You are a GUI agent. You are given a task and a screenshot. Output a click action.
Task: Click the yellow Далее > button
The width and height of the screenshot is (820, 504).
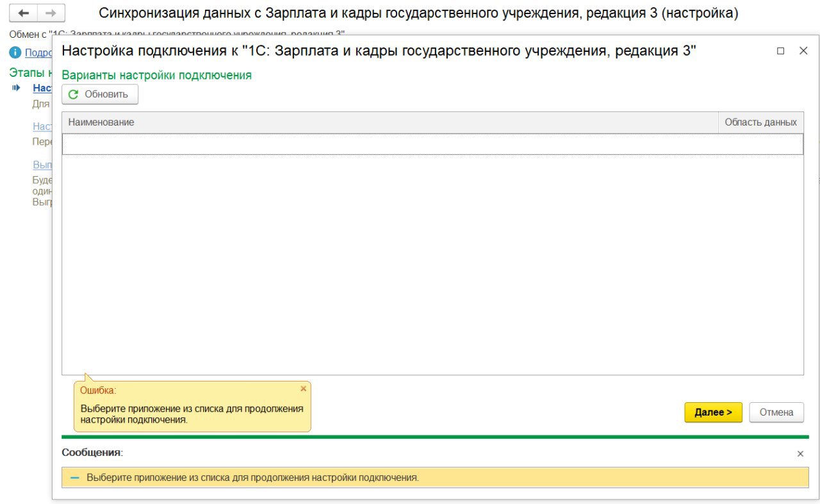point(713,412)
